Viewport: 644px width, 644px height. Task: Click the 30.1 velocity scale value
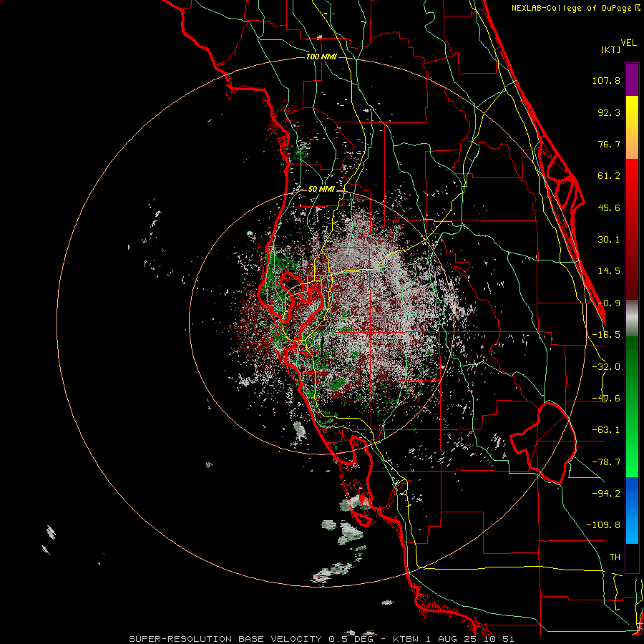click(609, 240)
